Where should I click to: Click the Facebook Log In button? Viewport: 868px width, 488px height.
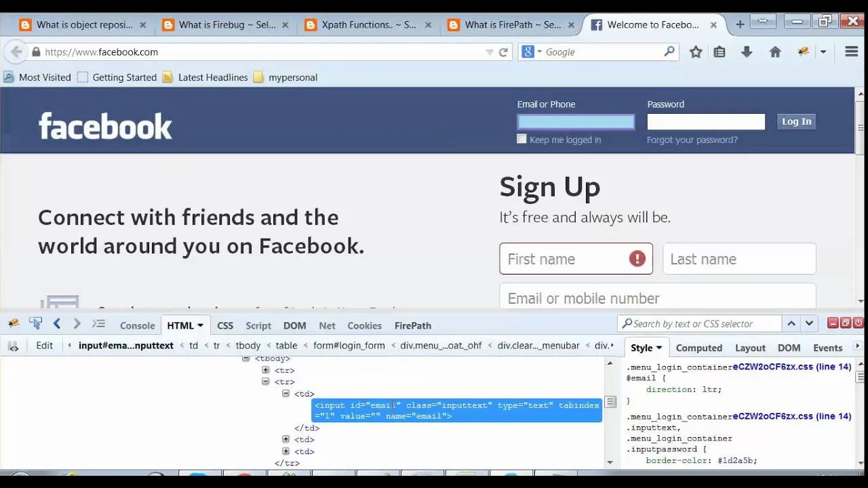pos(796,121)
